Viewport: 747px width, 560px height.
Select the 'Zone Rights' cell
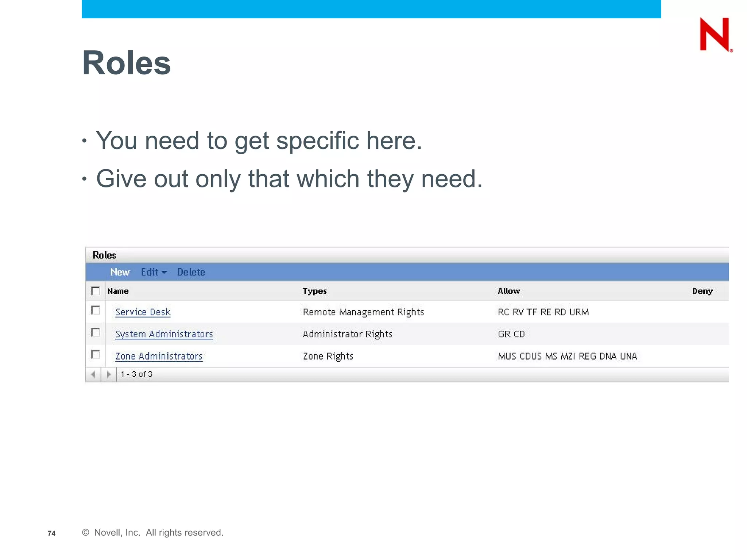pyautogui.click(x=328, y=356)
